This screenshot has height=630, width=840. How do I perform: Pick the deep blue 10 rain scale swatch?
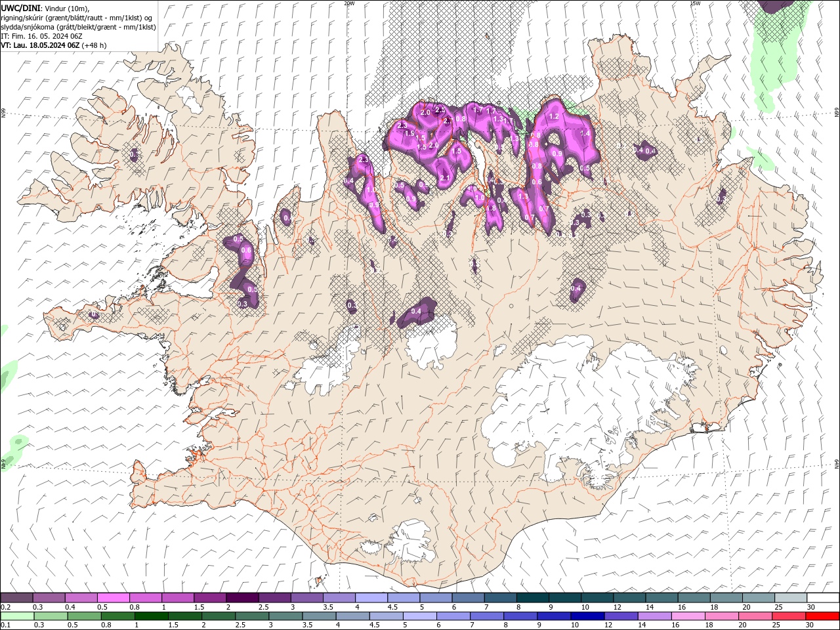coord(587,616)
